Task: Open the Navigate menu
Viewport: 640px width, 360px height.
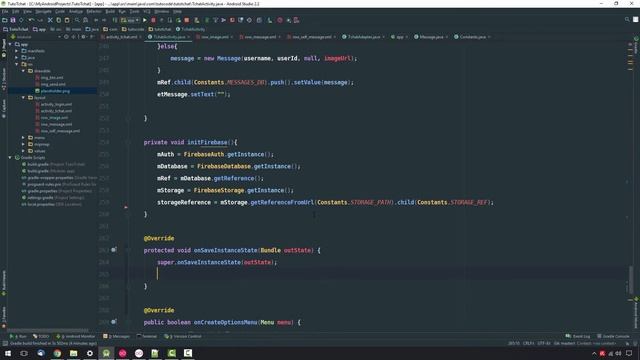Action: [x=43, y=11]
